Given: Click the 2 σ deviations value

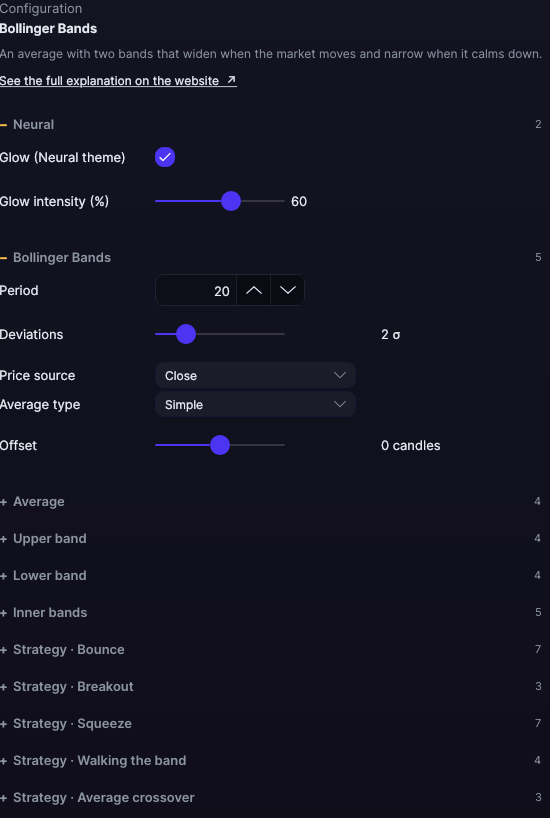Looking at the screenshot, I should click(391, 334).
